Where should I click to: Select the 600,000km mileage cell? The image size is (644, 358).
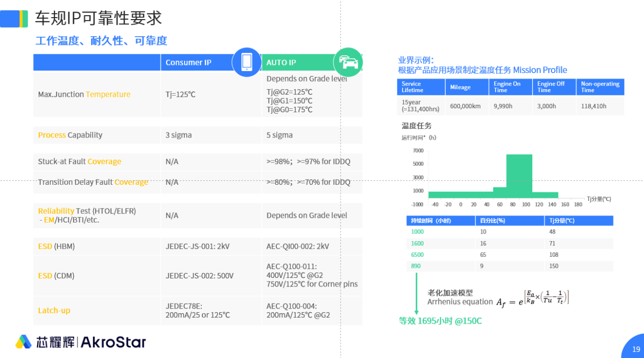466,106
